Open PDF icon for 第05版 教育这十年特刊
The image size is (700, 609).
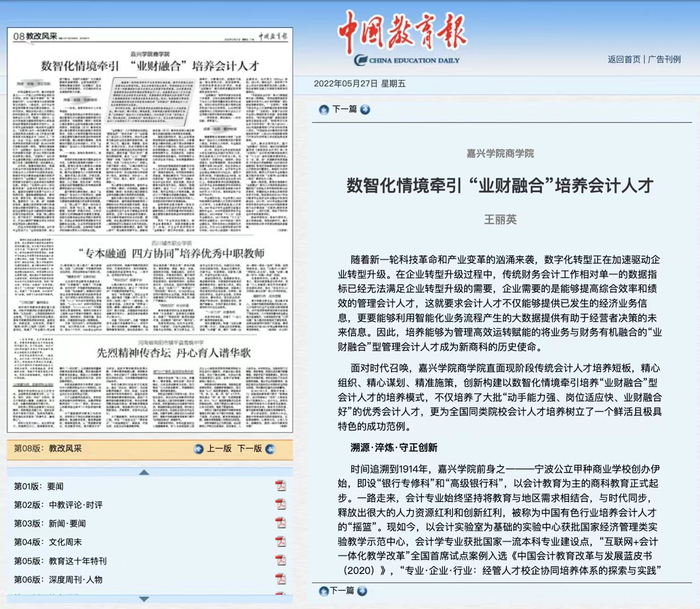280,560
